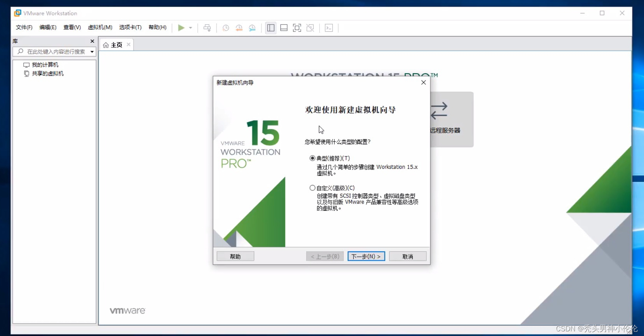Close the 主页 tab
Image resolution: width=644 pixels, height=336 pixels.
click(128, 45)
